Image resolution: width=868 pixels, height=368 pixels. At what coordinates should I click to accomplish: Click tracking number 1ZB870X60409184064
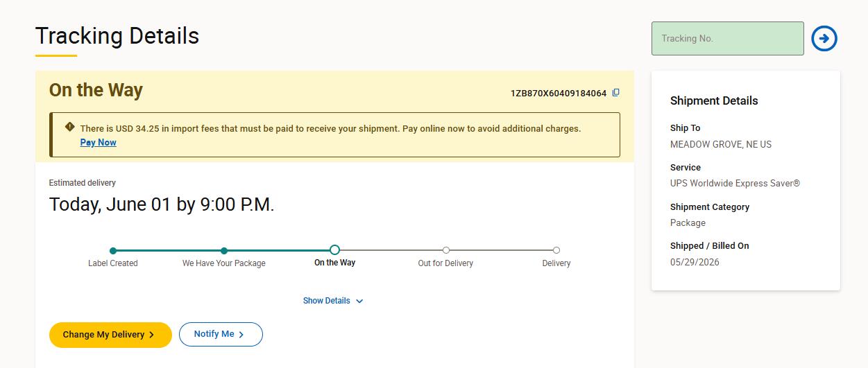pos(559,93)
